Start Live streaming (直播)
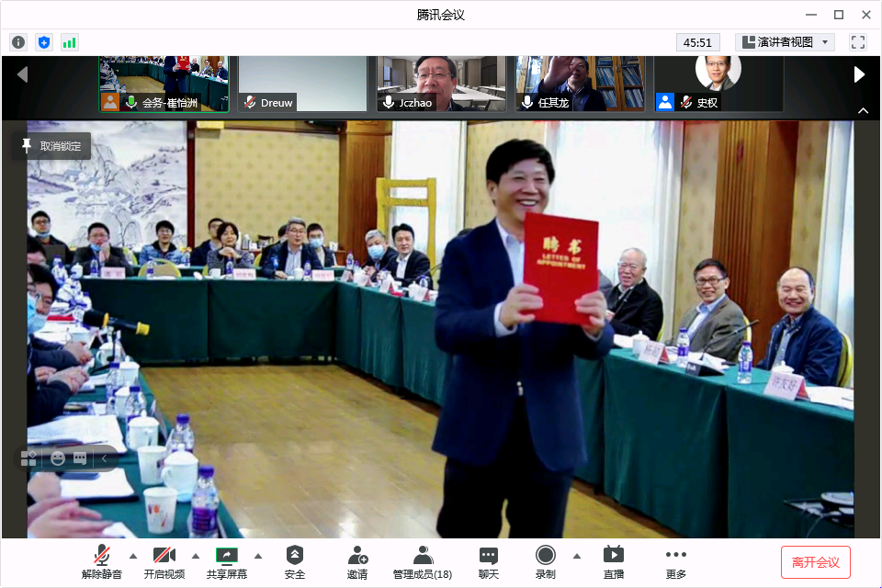882x588 pixels. click(614, 561)
